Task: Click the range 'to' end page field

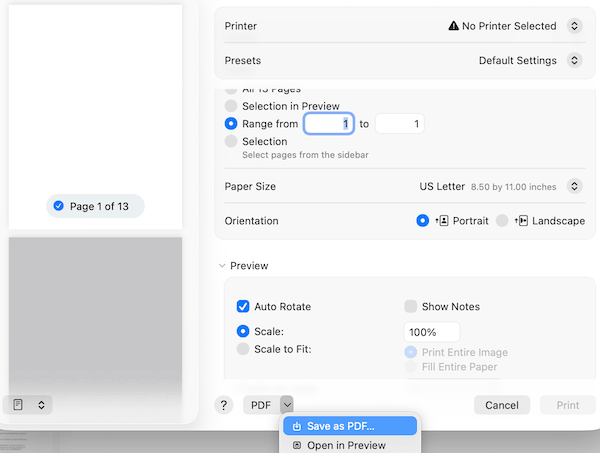Action: pos(399,124)
